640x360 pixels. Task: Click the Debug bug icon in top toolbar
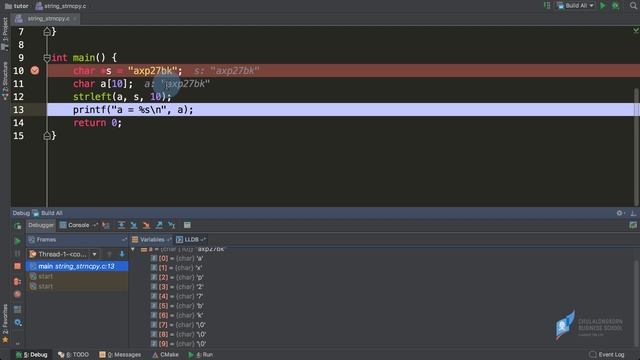tap(616, 6)
